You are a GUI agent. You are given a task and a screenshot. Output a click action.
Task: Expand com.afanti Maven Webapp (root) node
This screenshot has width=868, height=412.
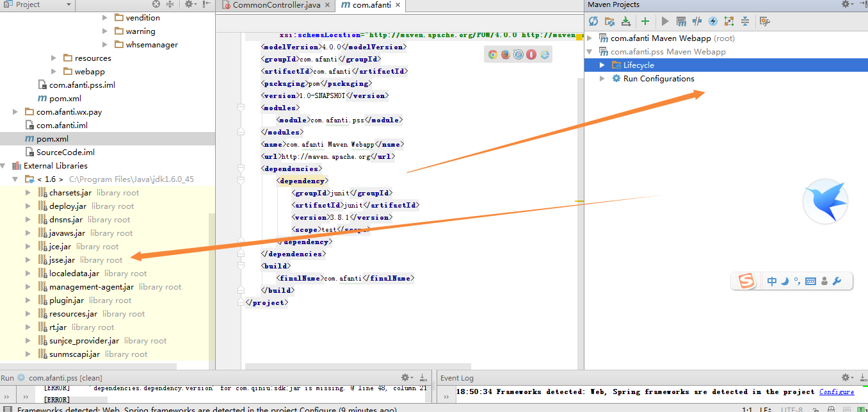pyautogui.click(x=590, y=38)
